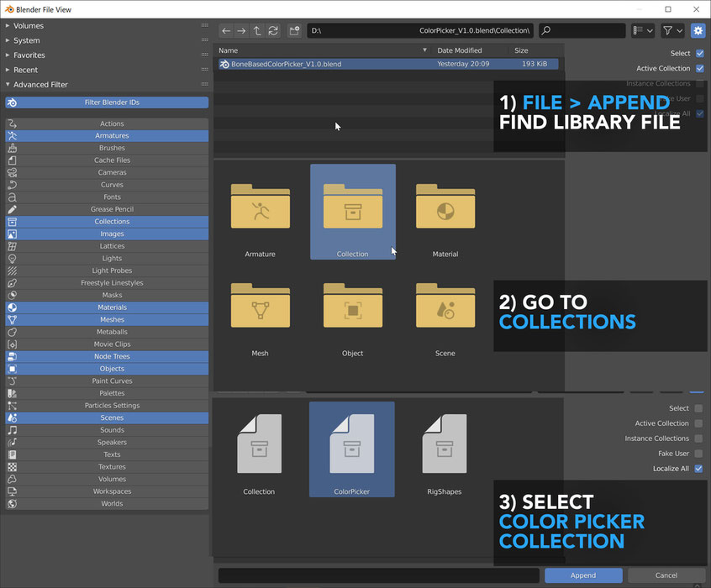Viewport: 711px width, 588px height.
Task: Click the Cancel button
Action: [x=666, y=575]
